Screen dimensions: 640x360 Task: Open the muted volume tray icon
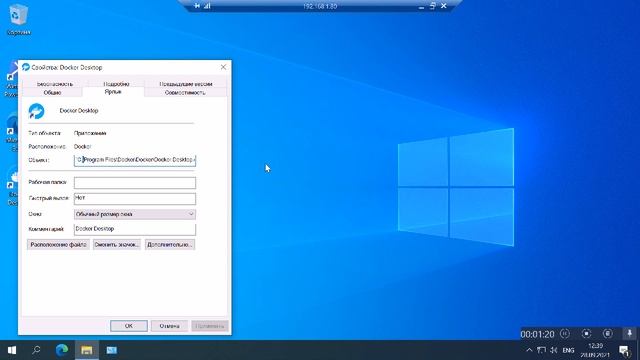point(554,350)
